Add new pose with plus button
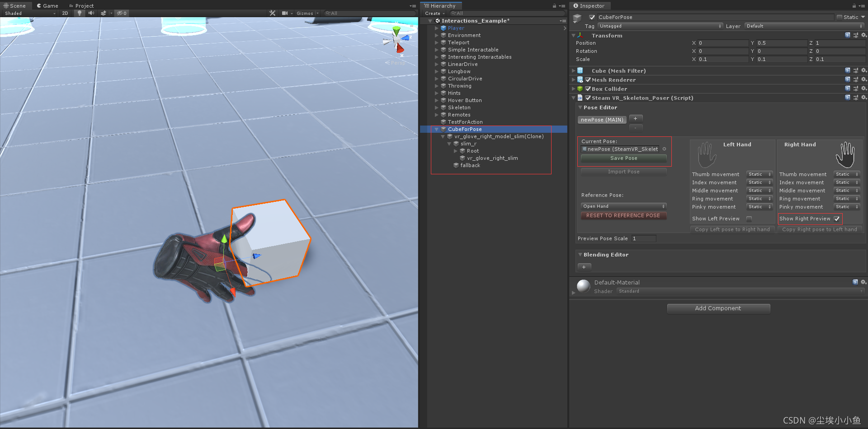 click(x=635, y=118)
